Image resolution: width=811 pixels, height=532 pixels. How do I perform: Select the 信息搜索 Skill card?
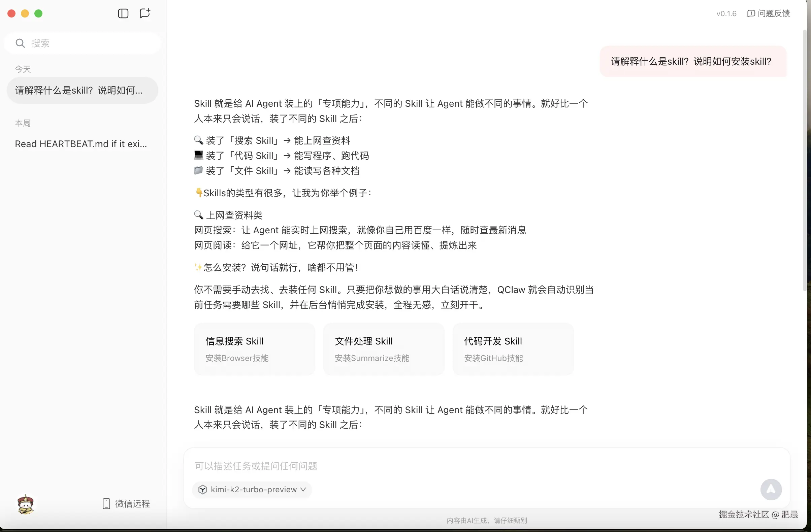pos(254,349)
